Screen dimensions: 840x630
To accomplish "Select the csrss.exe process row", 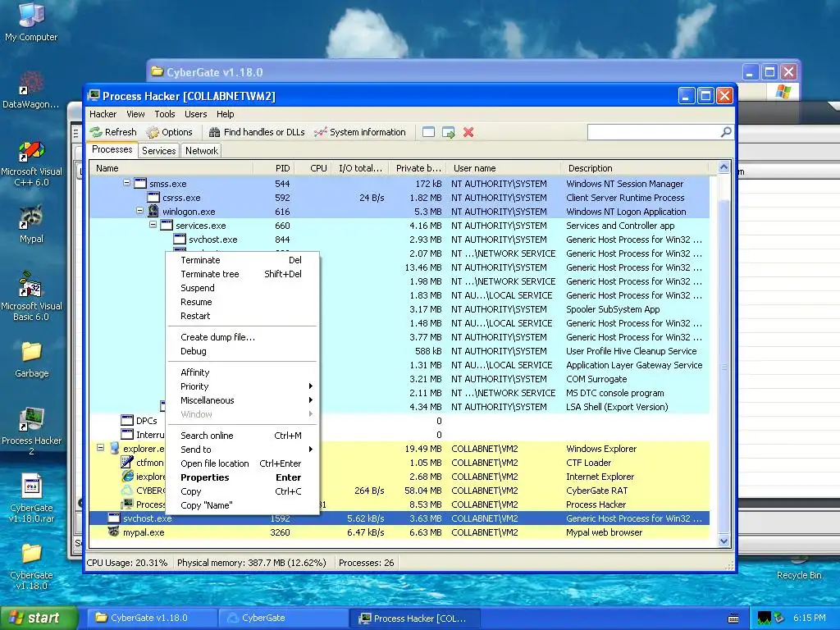I will (399, 198).
